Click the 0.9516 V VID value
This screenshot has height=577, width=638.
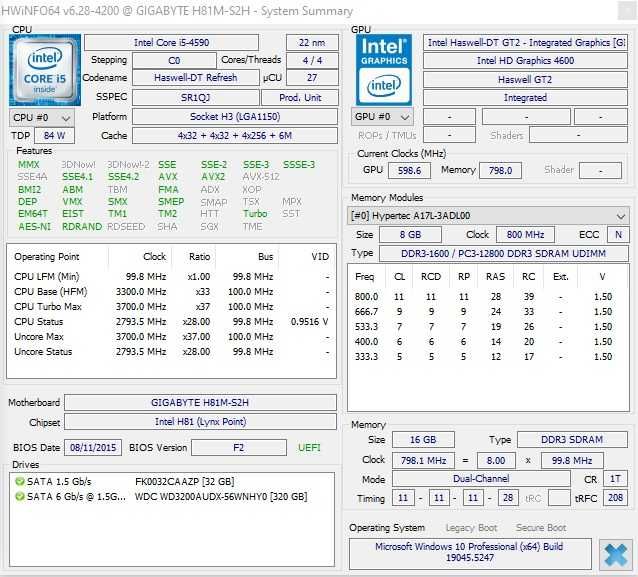[309, 322]
